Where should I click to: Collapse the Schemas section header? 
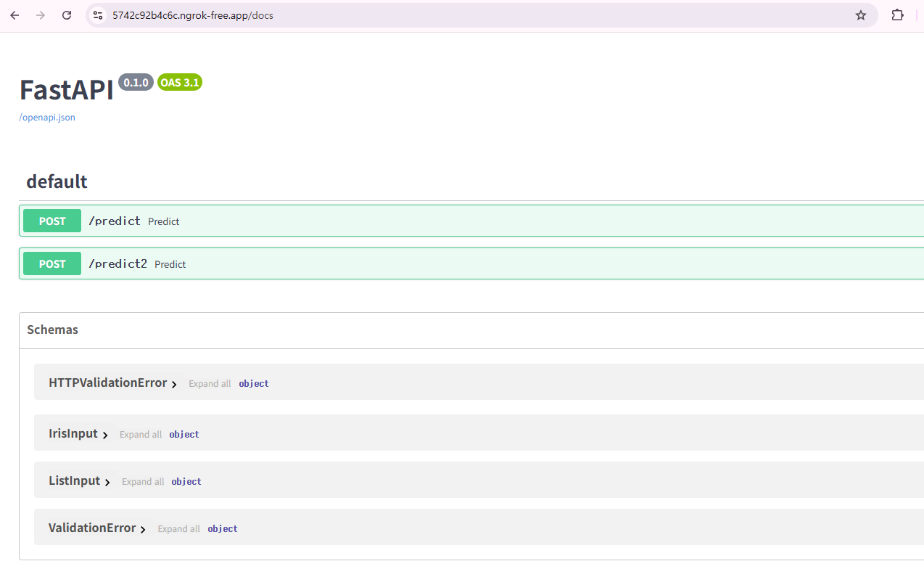coord(52,329)
